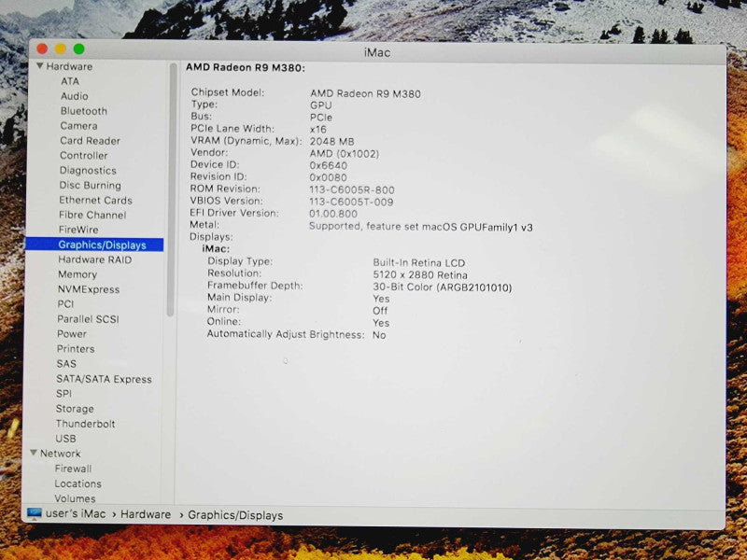Image resolution: width=747 pixels, height=560 pixels.
Task: Select NVMExpress in the sidebar
Action: click(89, 289)
